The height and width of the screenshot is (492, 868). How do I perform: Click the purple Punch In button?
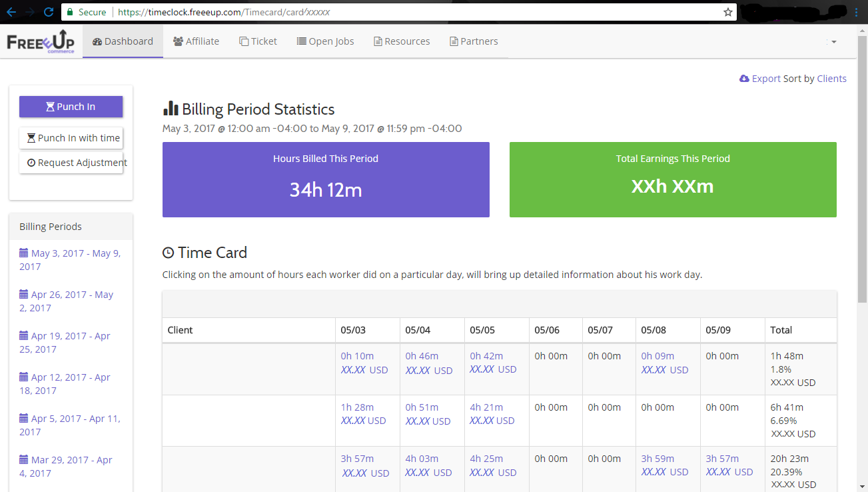(x=71, y=107)
